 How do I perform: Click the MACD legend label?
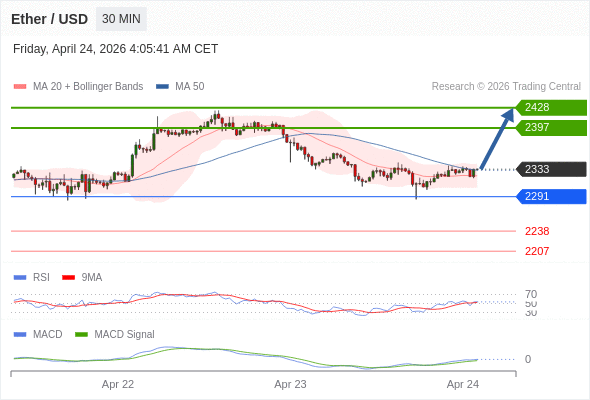click(x=48, y=335)
